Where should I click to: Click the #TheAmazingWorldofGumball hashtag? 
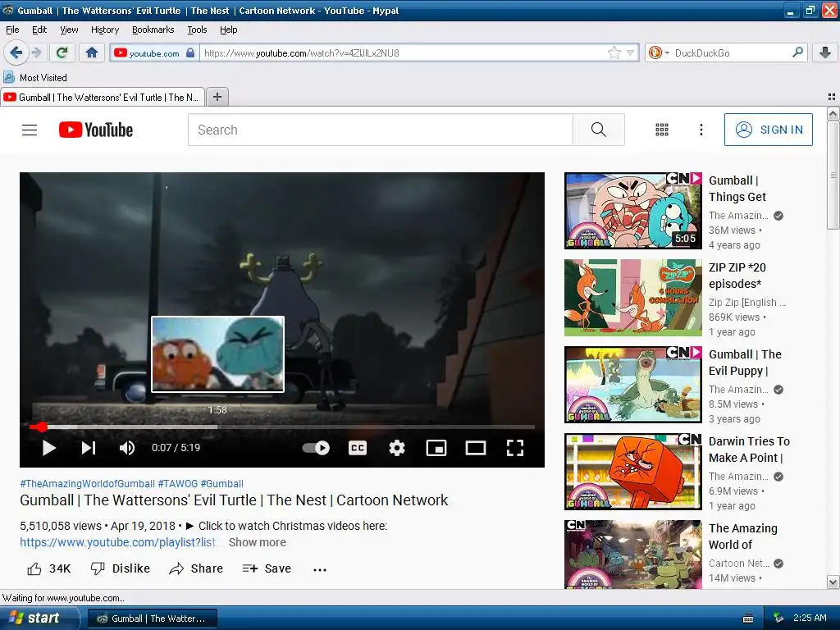coord(87,484)
